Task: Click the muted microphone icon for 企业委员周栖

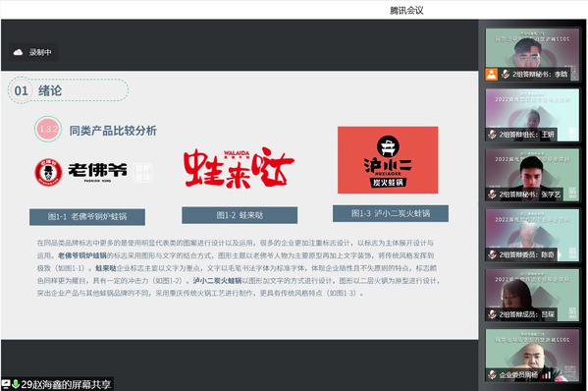Action: 492,374
